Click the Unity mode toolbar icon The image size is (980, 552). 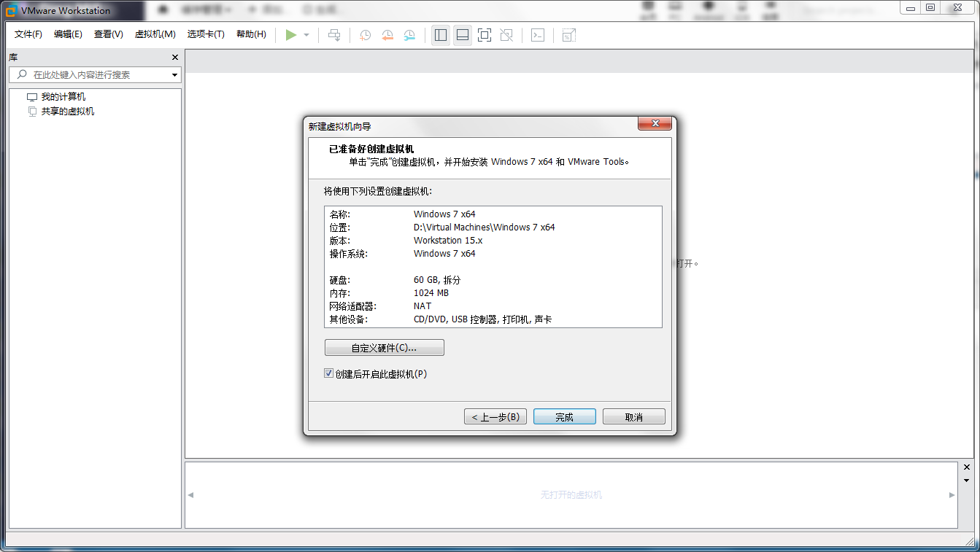point(506,35)
